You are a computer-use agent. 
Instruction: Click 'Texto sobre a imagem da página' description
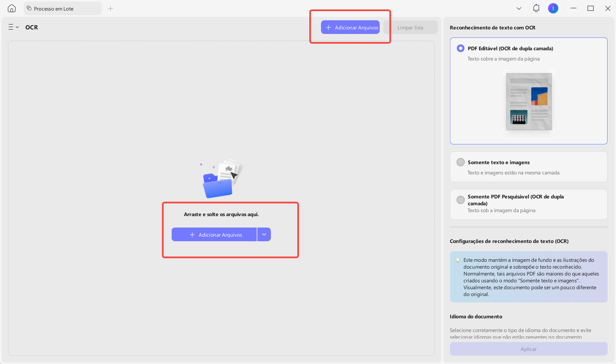coord(503,59)
